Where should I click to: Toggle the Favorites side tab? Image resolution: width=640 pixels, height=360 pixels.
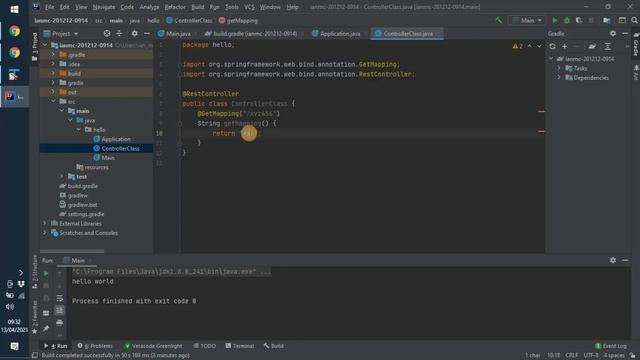click(x=35, y=317)
